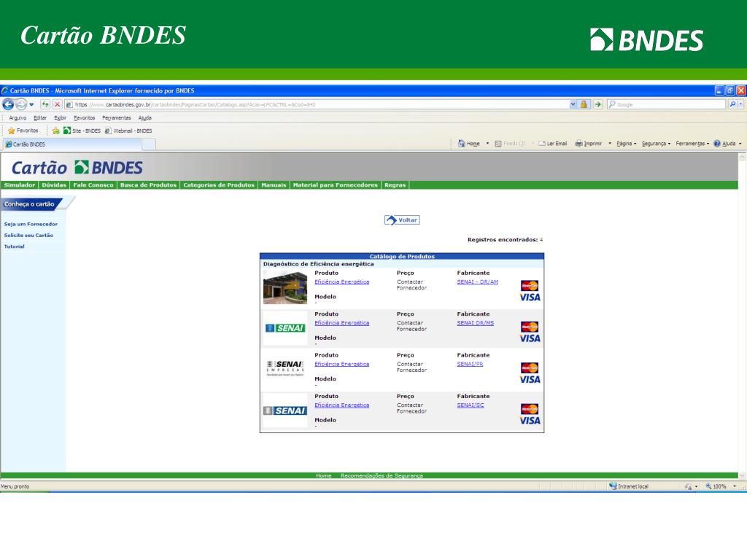Open the SENAI - DR/AM fabricante link
Screen dimensions: 747x560
coord(477,282)
